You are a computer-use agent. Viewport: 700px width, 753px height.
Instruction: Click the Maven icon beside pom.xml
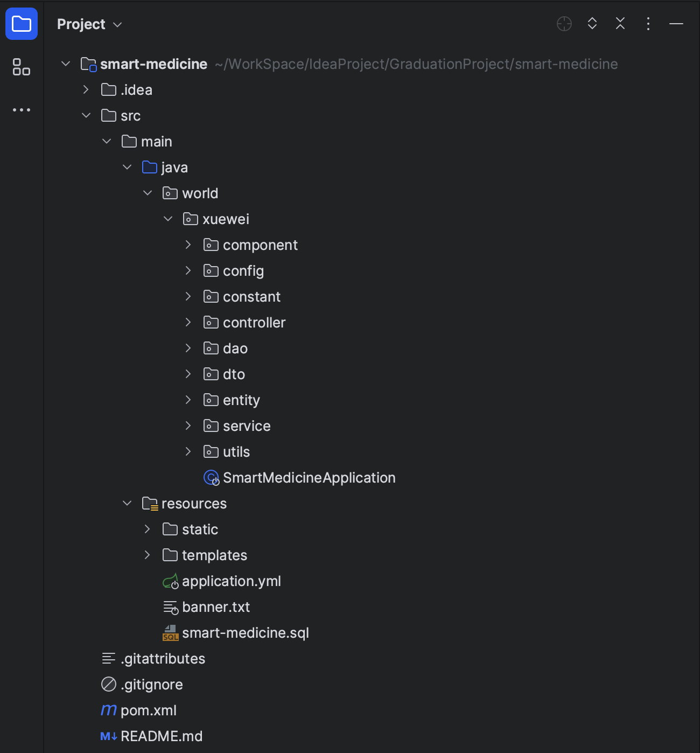(x=108, y=710)
